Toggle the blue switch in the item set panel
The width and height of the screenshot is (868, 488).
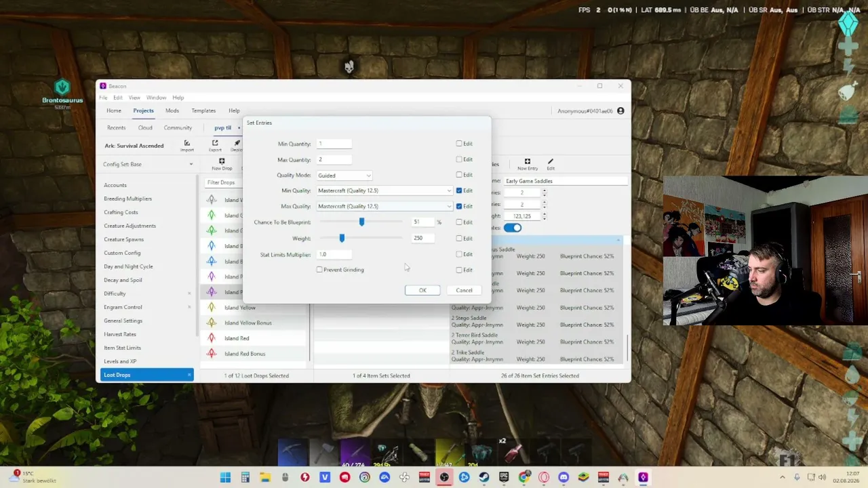tap(513, 228)
